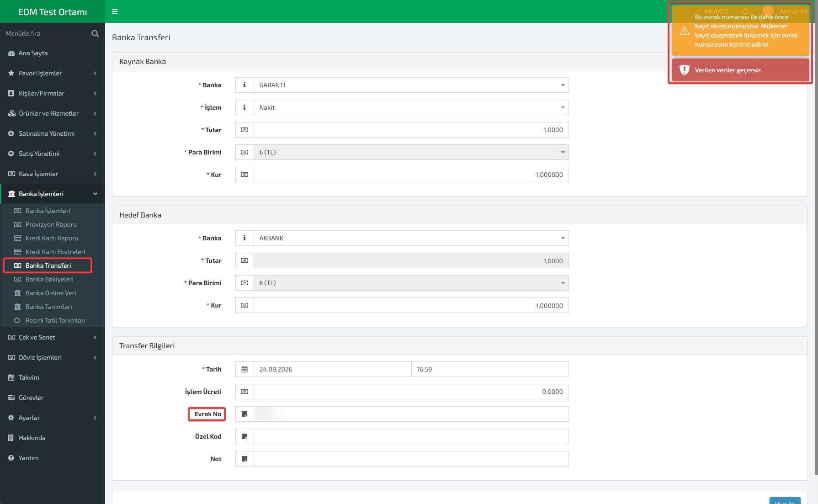Click the Yardım question mark icon

11,458
